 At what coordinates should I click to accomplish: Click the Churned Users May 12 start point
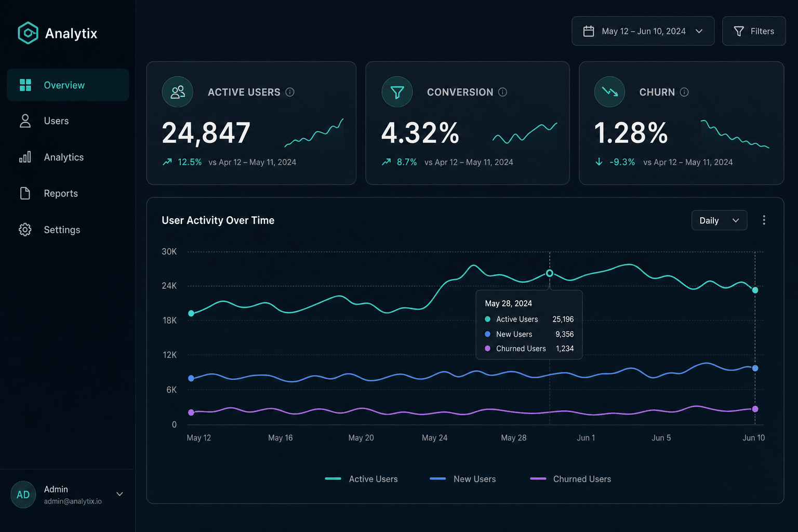point(191,413)
